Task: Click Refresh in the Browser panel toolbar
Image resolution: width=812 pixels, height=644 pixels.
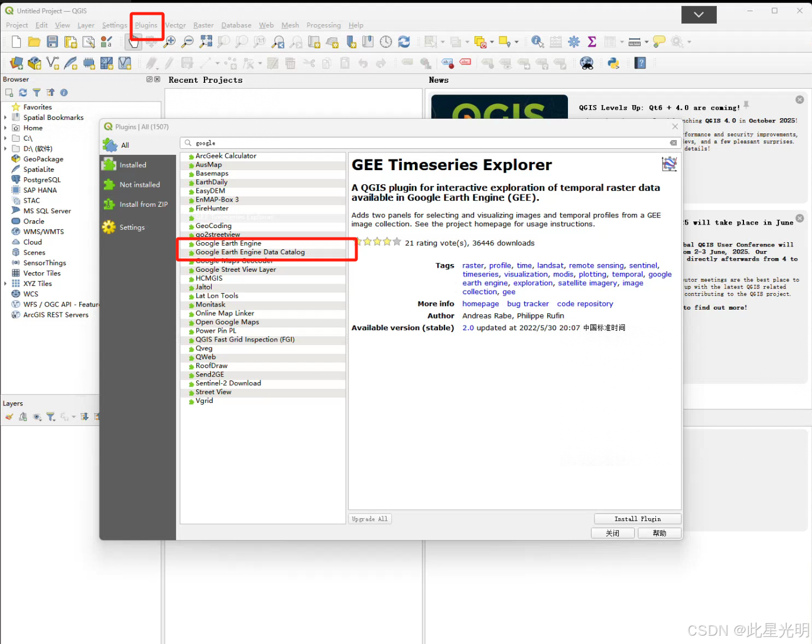Action: tap(23, 93)
